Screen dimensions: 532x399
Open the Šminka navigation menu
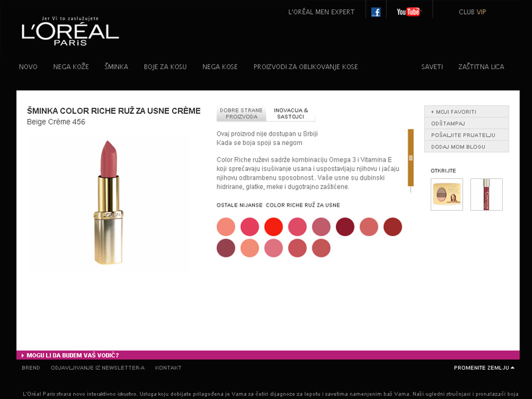point(116,67)
